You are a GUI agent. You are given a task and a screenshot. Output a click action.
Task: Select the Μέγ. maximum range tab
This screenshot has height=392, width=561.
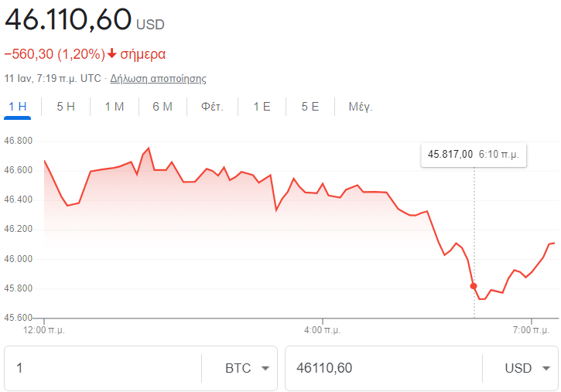[361, 107]
